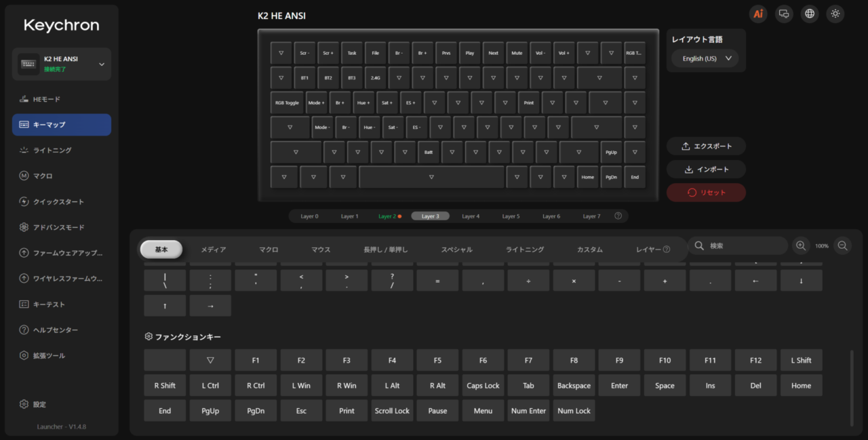868x440 pixels.
Task: Choose F5 keycode
Action: coord(437,361)
